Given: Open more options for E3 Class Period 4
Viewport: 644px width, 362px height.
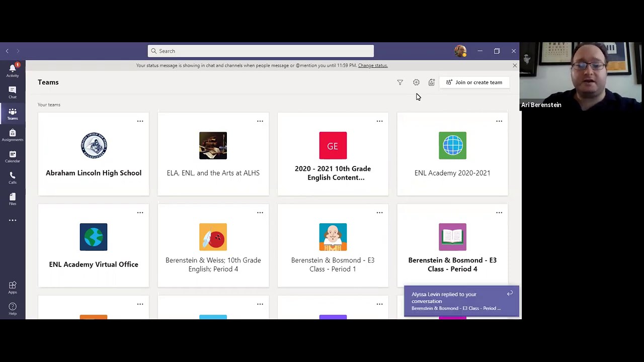Looking at the screenshot, I should click(499, 213).
